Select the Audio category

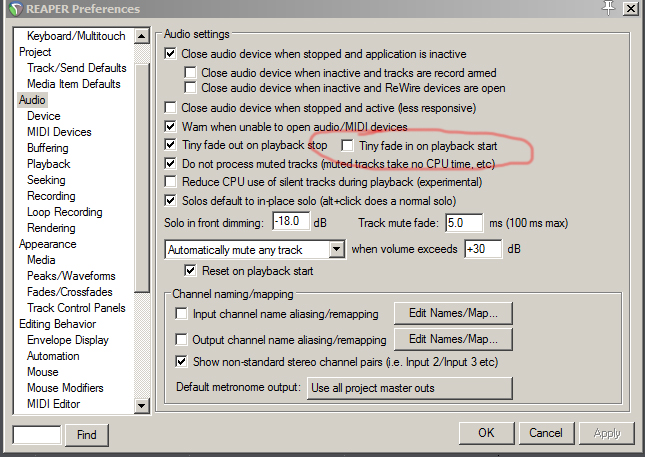point(32,100)
